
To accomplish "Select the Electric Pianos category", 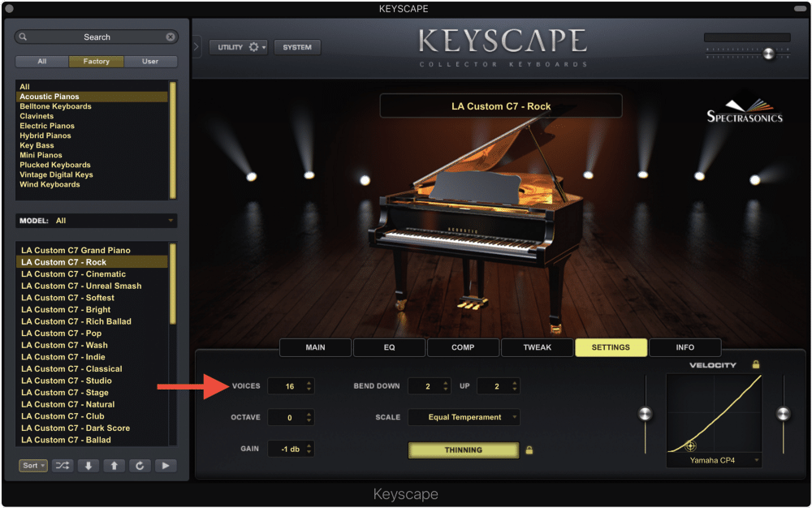I will 92,126.
